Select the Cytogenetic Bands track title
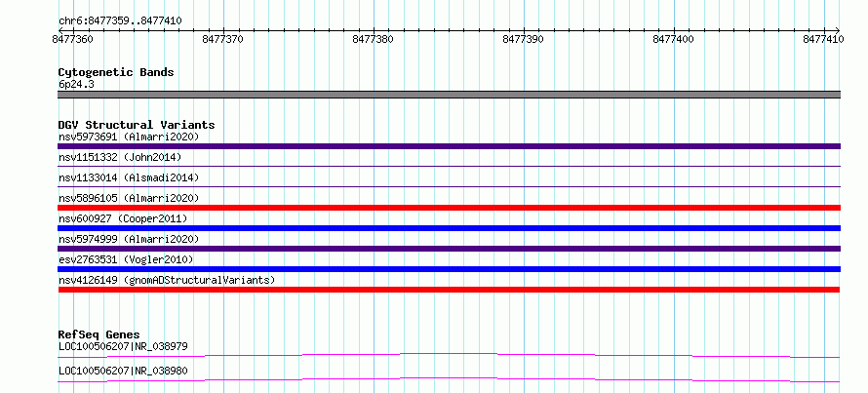 (x=116, y=72)
